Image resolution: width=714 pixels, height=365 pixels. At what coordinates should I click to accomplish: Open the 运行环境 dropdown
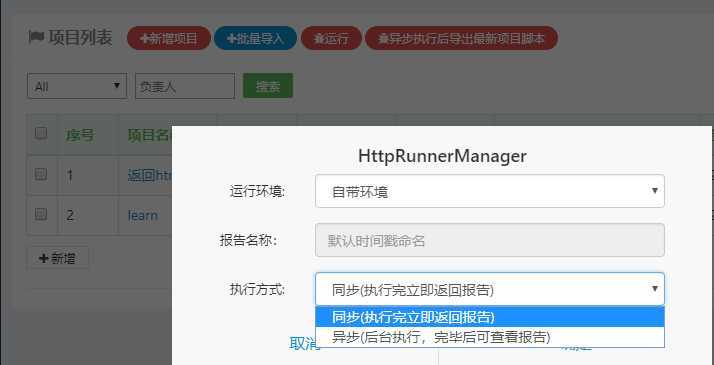(x=490, y=191)
